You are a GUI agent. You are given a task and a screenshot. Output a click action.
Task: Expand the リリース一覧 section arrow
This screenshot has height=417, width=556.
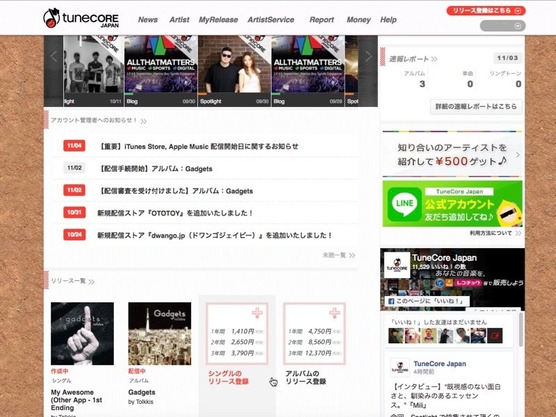click(x=91, y=282)
